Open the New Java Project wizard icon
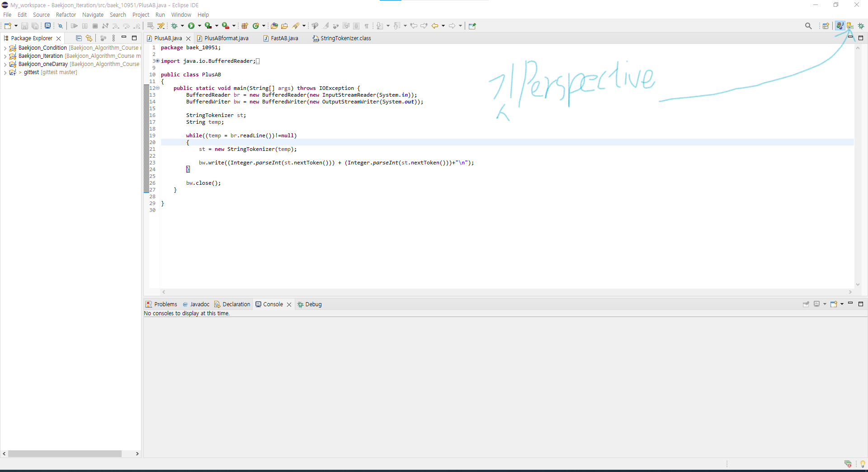 245,26
